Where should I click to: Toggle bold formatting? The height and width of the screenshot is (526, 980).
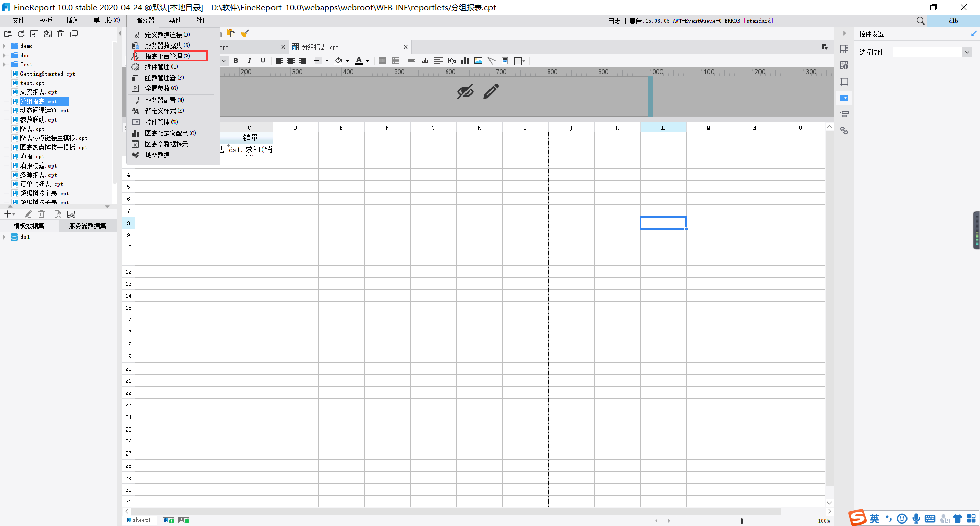(x=236, y=61)
